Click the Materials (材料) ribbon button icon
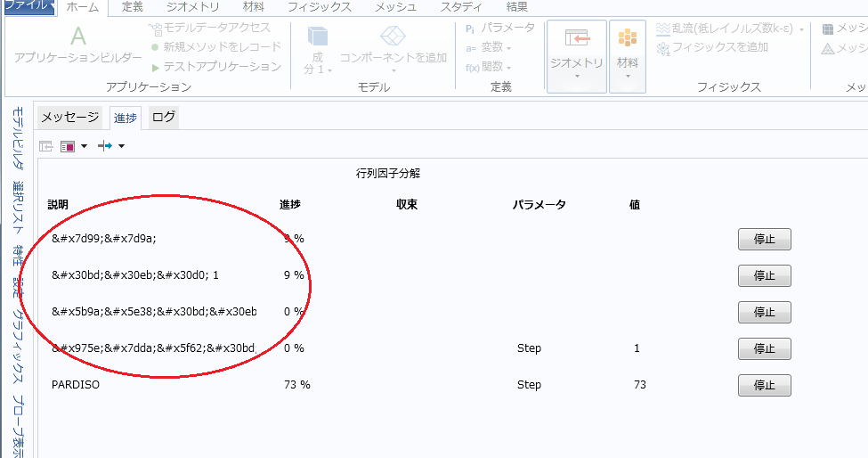The image size is (868, 458). coord(628,38)
